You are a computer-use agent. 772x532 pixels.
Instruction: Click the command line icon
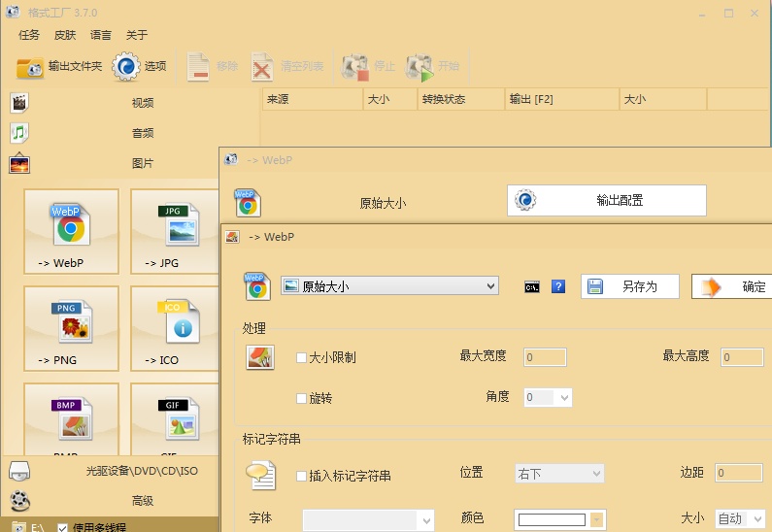click(x=531, y=286)
